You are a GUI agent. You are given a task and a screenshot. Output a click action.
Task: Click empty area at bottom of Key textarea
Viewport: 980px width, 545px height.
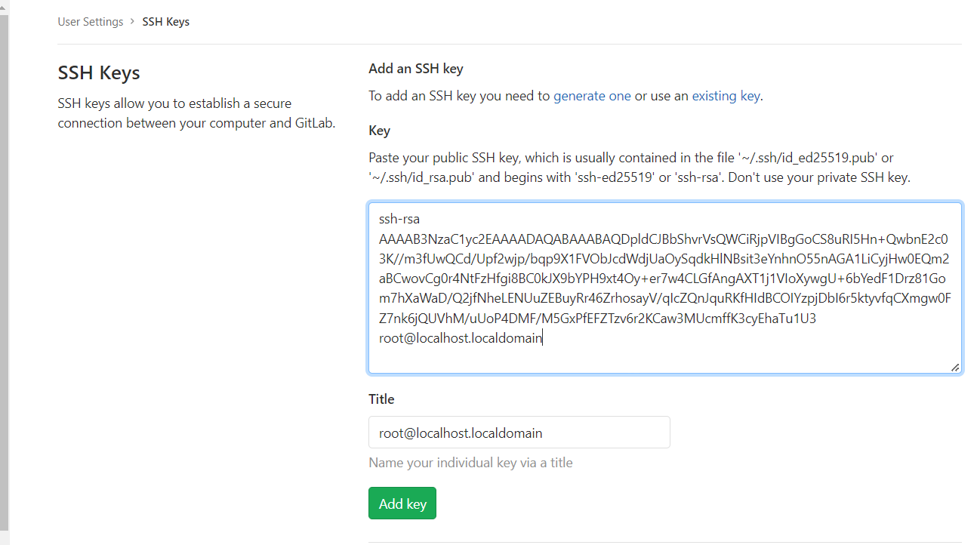[663, 359]
